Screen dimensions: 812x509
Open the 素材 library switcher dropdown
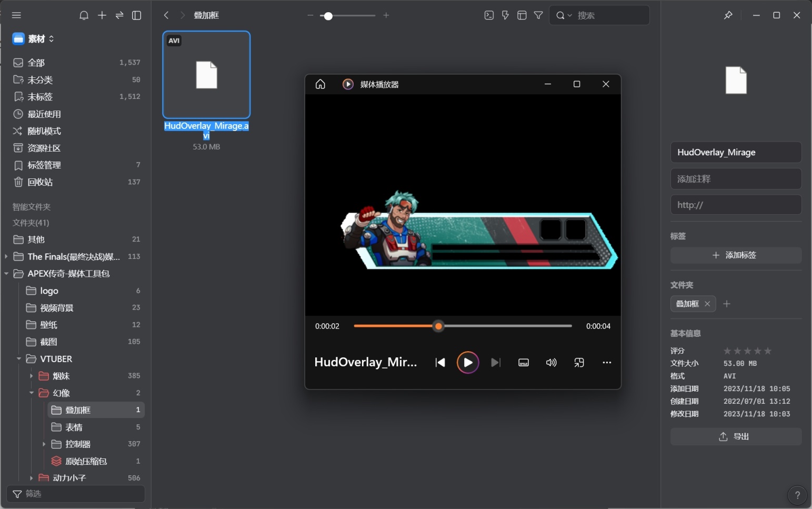pos(34,38)
